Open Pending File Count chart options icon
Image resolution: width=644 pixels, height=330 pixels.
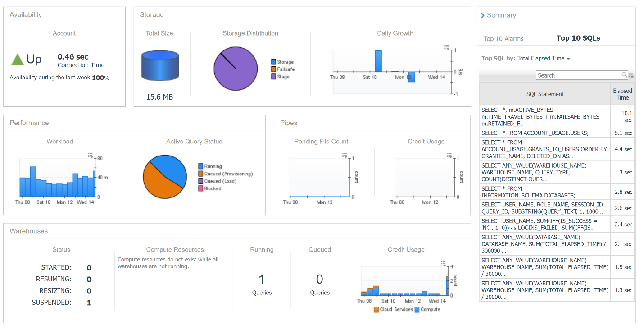(345, 156)
